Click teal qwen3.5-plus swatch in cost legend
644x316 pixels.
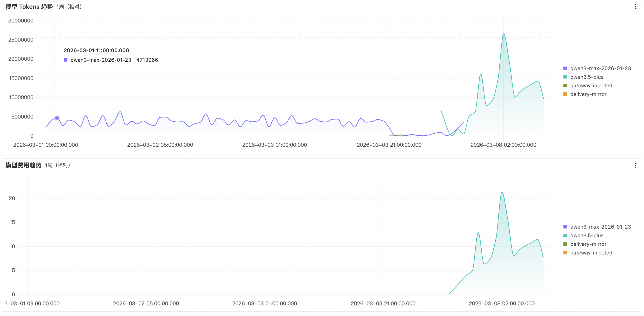point(565,236)
